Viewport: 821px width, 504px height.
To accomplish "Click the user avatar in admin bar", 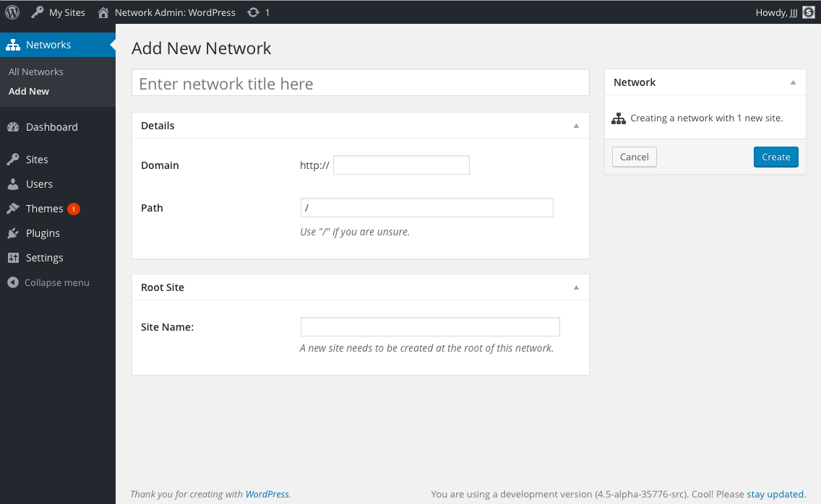I will point(809,12).
